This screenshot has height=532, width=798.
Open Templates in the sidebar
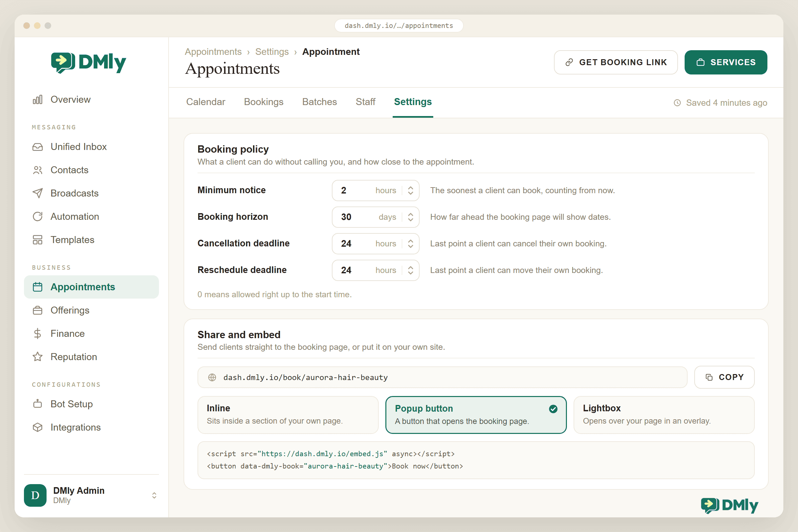[91, 240]
